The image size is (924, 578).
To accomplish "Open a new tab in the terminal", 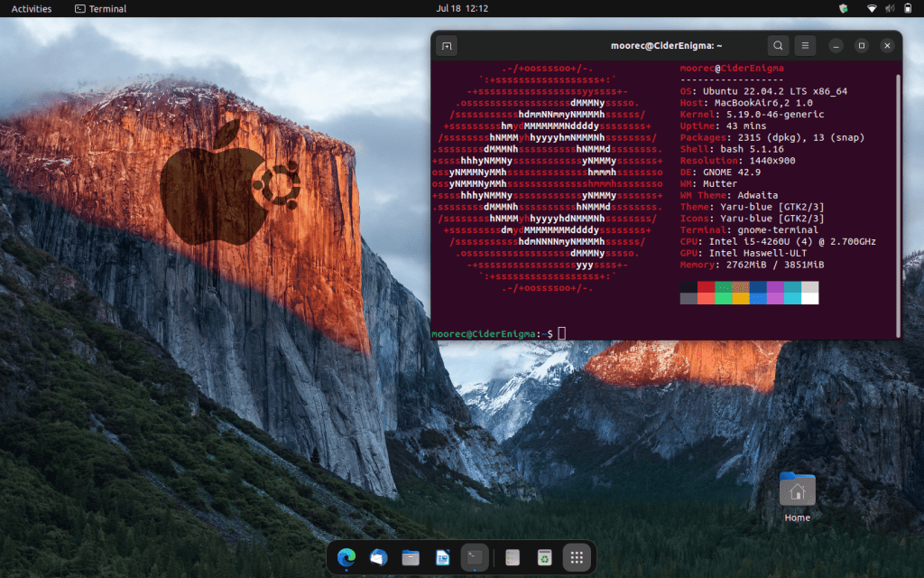I will point(447,45).
